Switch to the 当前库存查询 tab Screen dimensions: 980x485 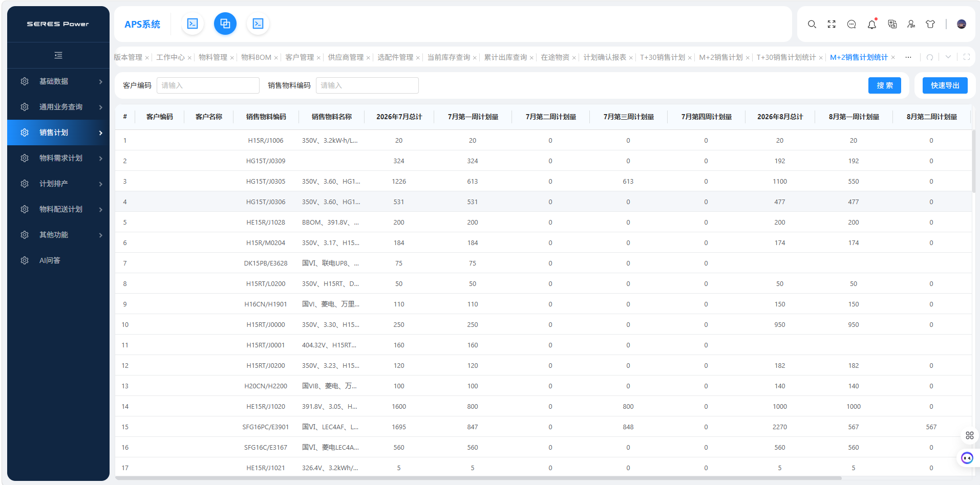[x=449, y=57]
